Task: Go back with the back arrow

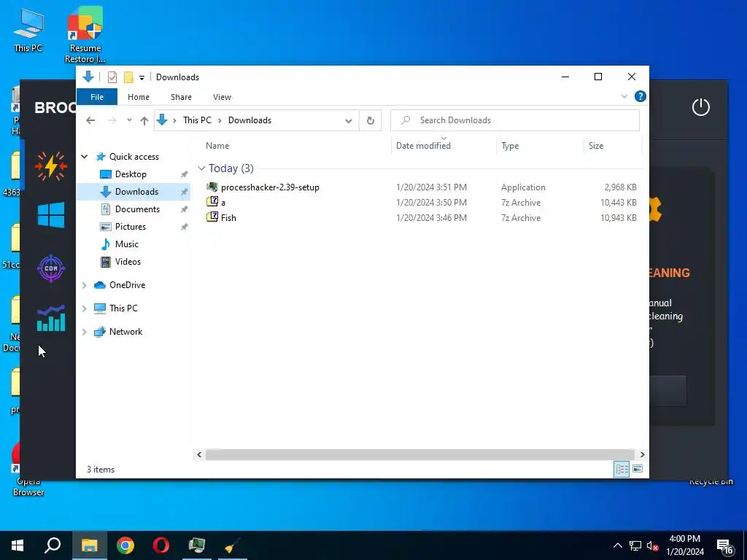Action: (90, 120)
